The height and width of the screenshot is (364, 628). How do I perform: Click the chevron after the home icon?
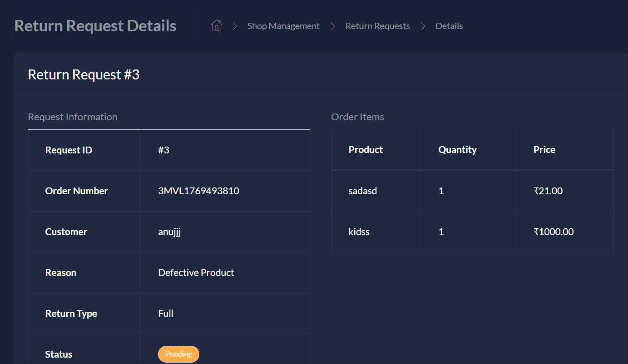coord(235,26)
